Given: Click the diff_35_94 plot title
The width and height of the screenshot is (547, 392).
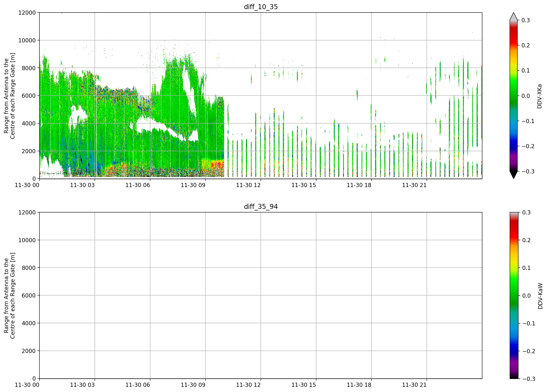Looking at the screenshot, I should click(x=261, y=207).
